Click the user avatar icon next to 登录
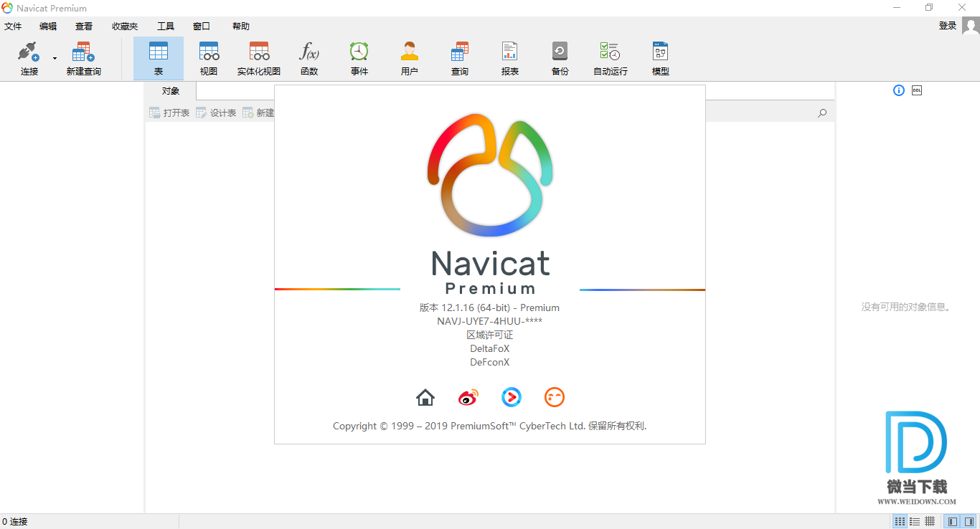 click(971, 27)
